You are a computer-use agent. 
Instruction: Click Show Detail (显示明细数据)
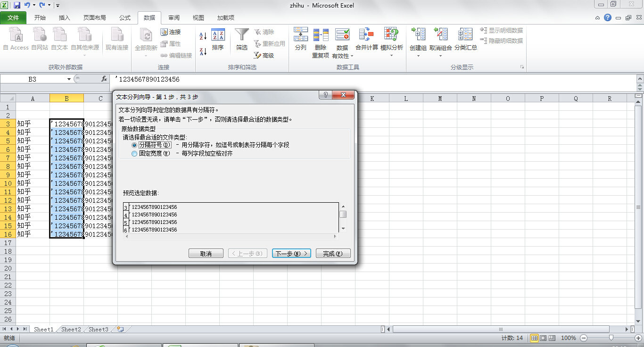[x=502, y=30]
